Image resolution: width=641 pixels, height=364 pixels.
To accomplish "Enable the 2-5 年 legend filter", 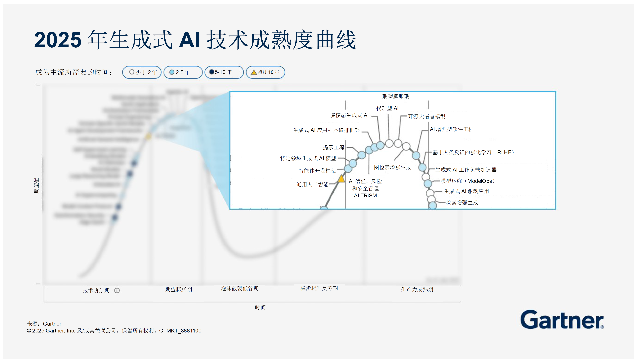I will point(183,72).
